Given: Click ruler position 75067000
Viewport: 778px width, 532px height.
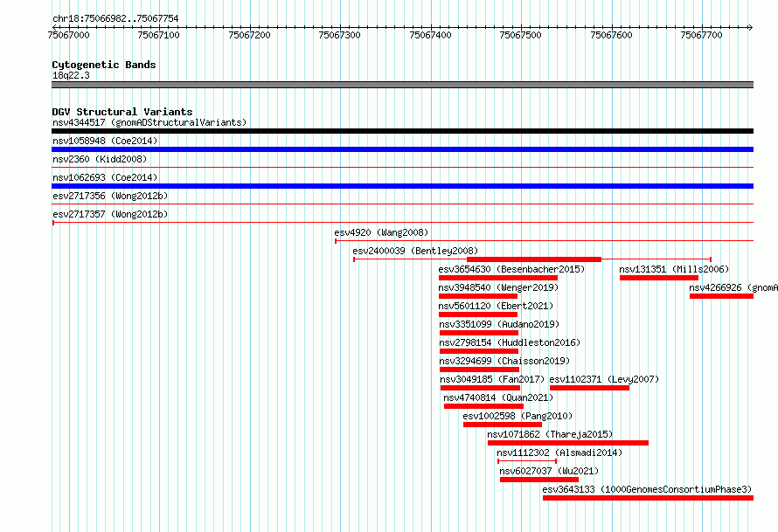Looking at the screenshot, I should tap(68, 35).
